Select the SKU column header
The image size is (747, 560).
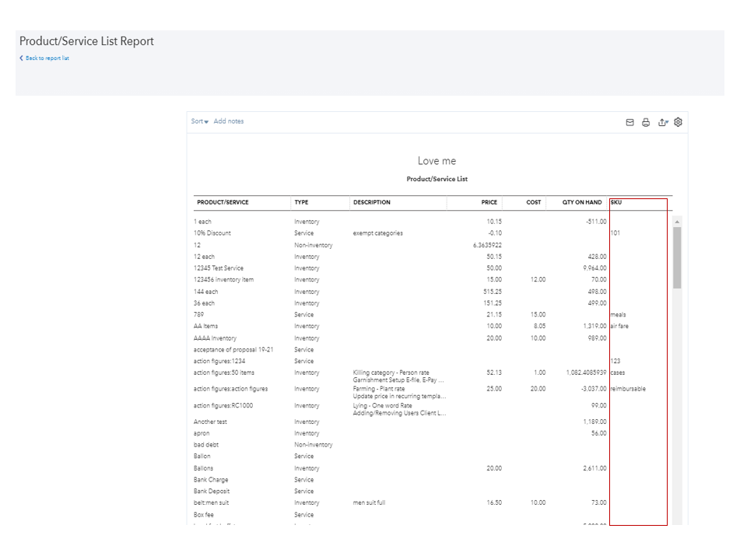click(615, 202)
